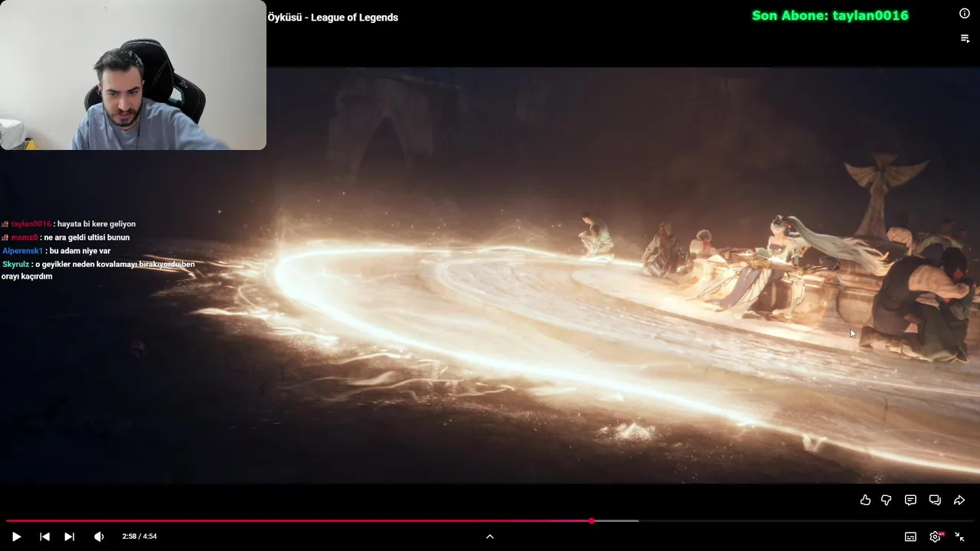
Task: Open the playlist queue icon
Action: (965, 38)
